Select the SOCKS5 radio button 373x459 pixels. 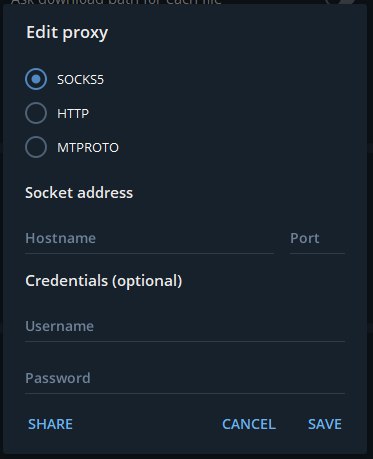click(x=36, y=79)
